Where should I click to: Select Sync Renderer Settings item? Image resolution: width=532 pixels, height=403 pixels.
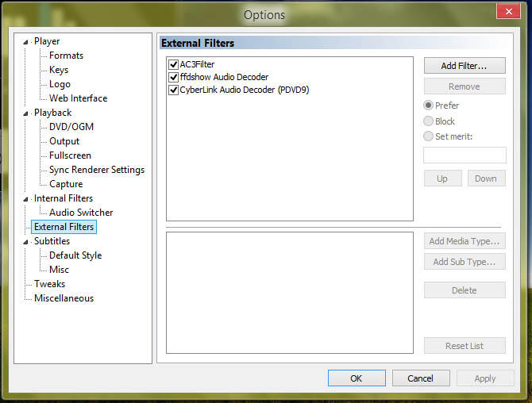(x=96, y=170)
